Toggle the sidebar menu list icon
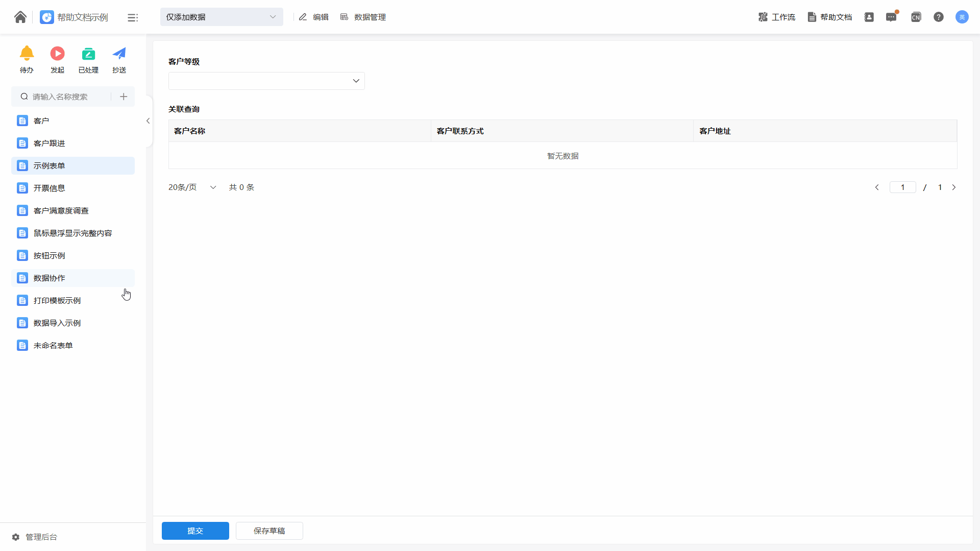This screenshot has height=551, width=980. coord(133,17)
